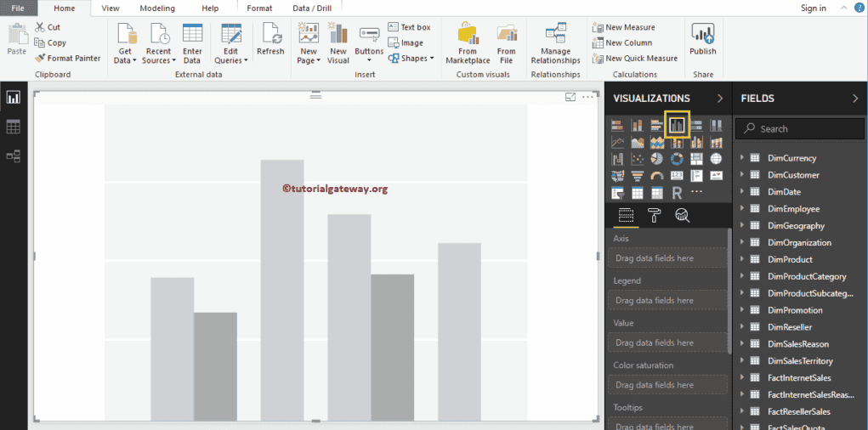
Task: Select the Pie chart visualization
Action: click(657, 159)
